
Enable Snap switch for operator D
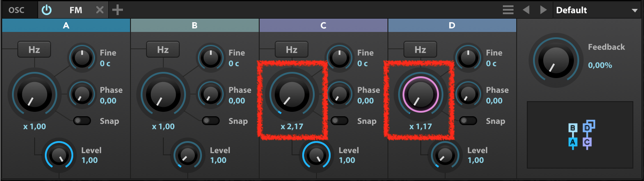468,121
